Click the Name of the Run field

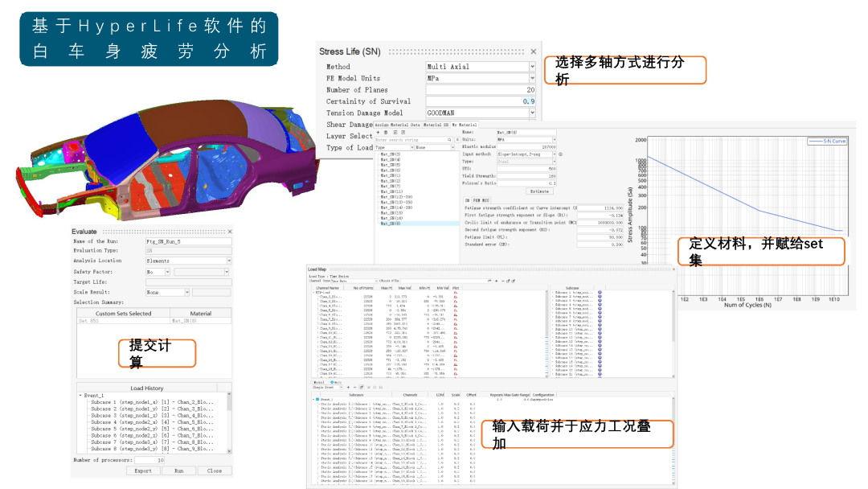coord(188,241)
